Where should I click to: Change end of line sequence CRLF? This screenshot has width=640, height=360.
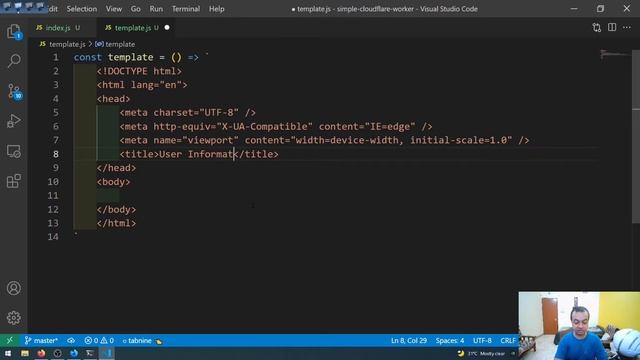pyautogui.click(x=508, y=340)
